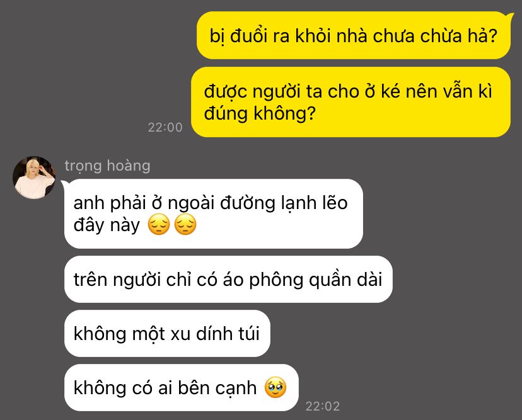
Task: Click the words 'quần dài' in white bubble
Action: click(345, 280)
